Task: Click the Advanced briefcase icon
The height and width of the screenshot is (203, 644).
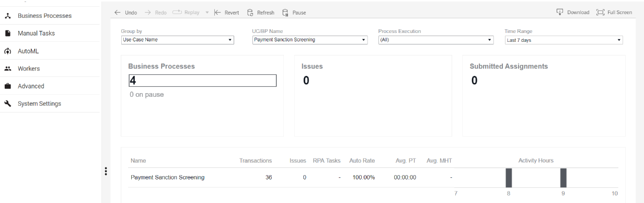Action: tap(8, 86)
